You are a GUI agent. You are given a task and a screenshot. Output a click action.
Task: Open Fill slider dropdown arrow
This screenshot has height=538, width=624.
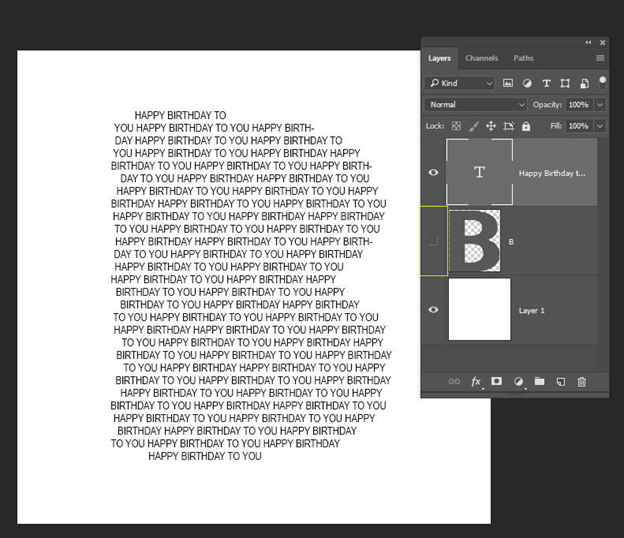click(x=600, y=126)
